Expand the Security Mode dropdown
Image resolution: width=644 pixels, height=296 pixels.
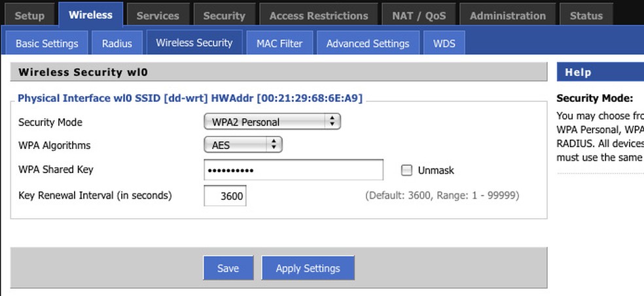(272, 122)
